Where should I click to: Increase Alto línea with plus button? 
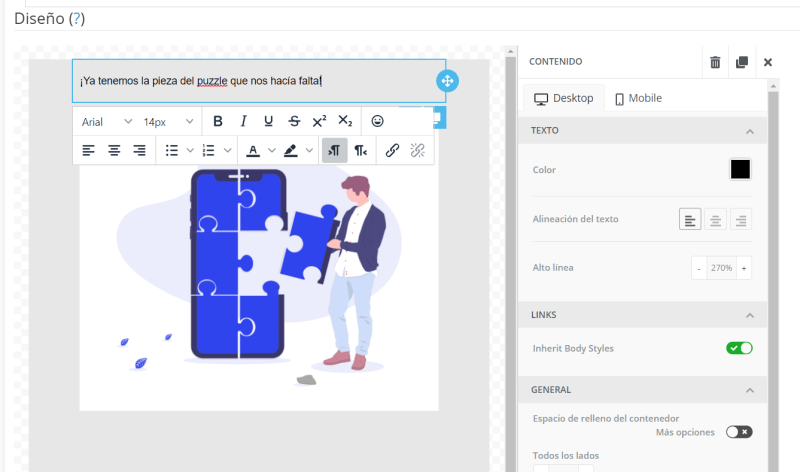(x=744, y=268)
